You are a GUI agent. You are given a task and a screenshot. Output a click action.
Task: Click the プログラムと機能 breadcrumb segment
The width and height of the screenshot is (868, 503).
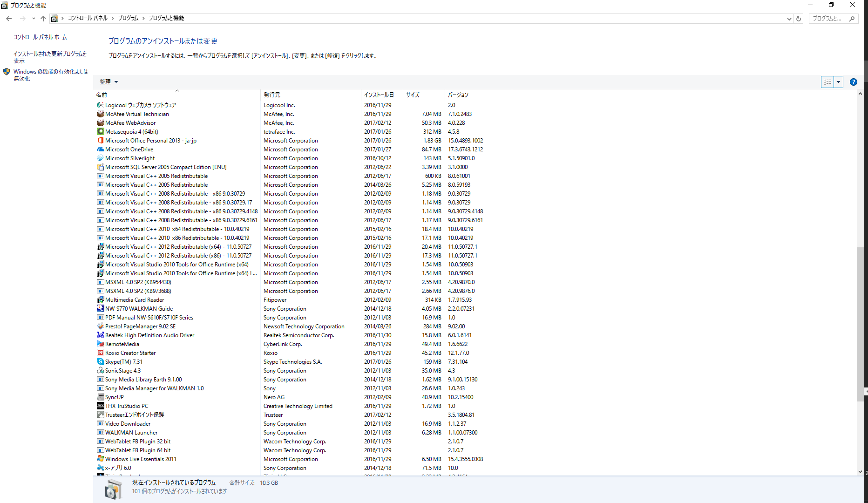coord(166,18)
